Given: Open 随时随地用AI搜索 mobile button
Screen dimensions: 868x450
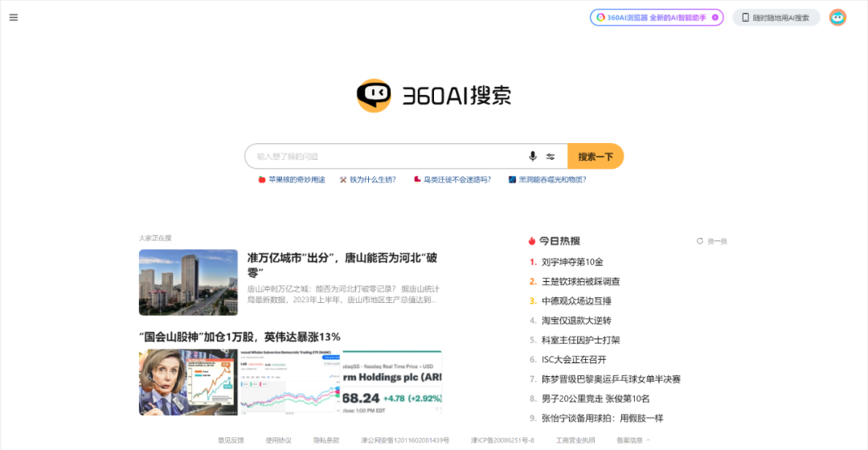Looking at the screenshot, I should (776, 18).
